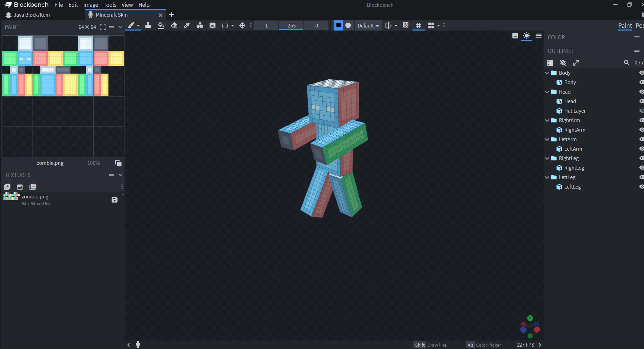Select the Eraser tool

[174, 25]
